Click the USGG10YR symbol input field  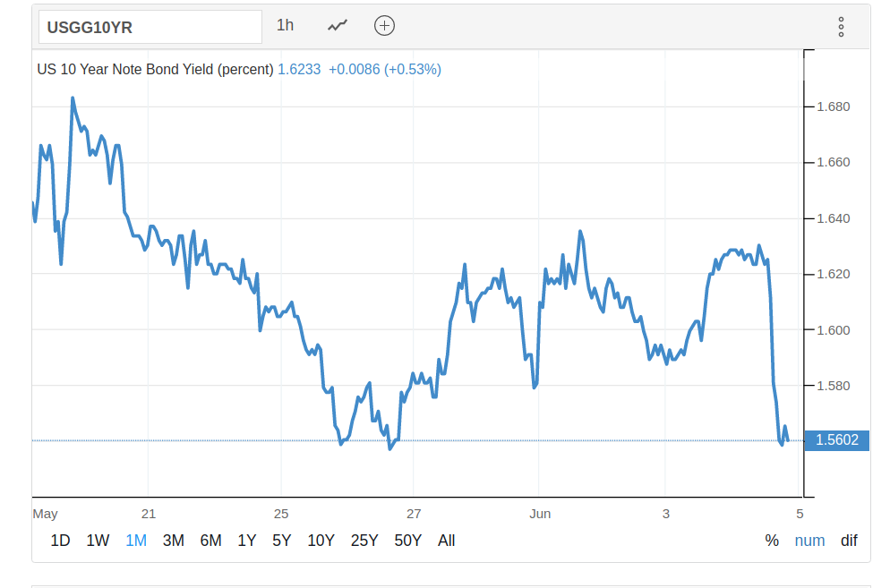(150, 27)
